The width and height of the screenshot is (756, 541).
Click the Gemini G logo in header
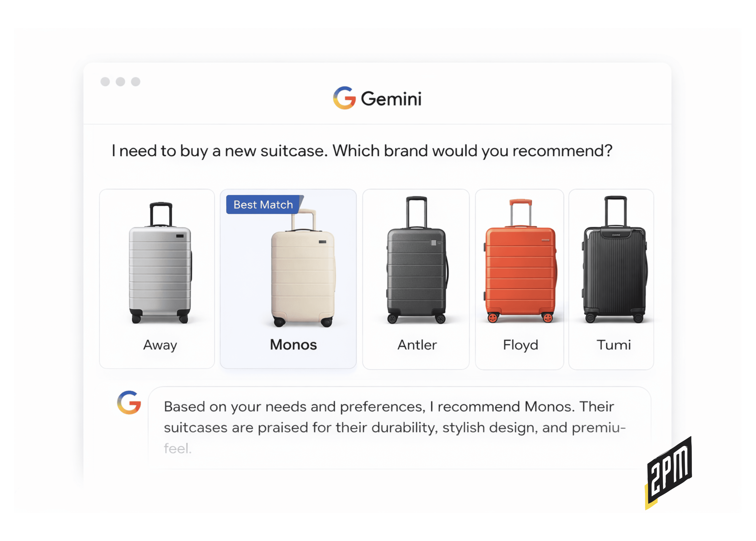click(344, 98)
